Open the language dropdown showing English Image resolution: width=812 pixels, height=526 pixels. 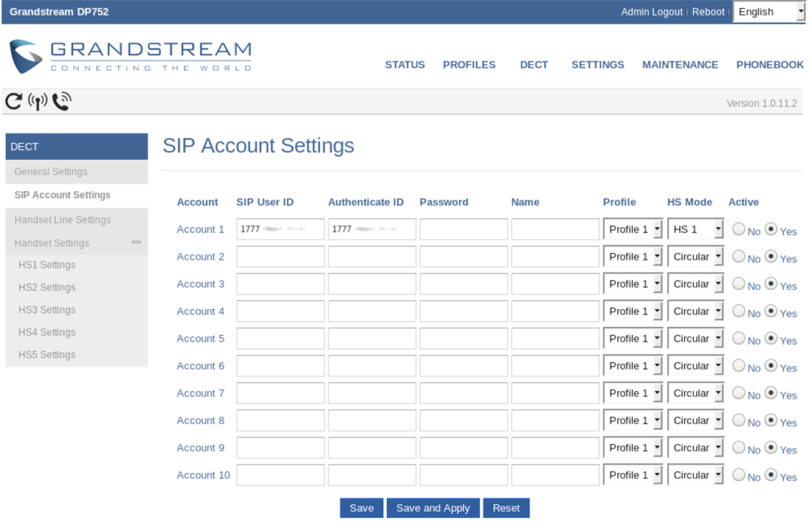point(769,12)
